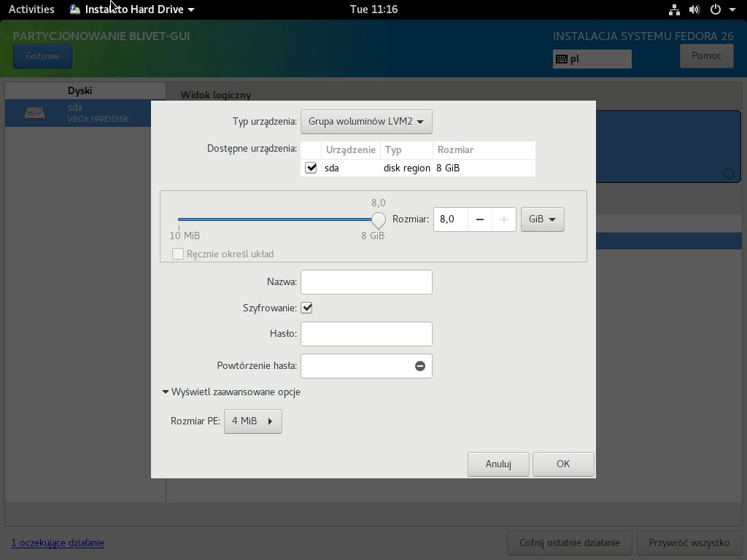The image size is (747, 560).
Task: Open the Rozmiar PE 4 MiB dropdown
Action: [x=252, y=421]
